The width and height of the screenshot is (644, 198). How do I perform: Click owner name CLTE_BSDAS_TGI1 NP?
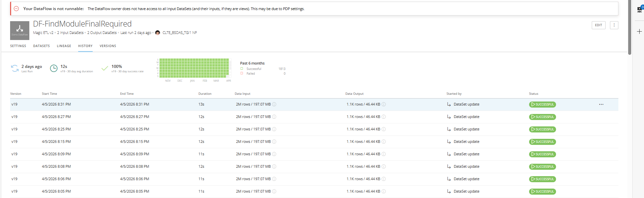pos(180,33)
